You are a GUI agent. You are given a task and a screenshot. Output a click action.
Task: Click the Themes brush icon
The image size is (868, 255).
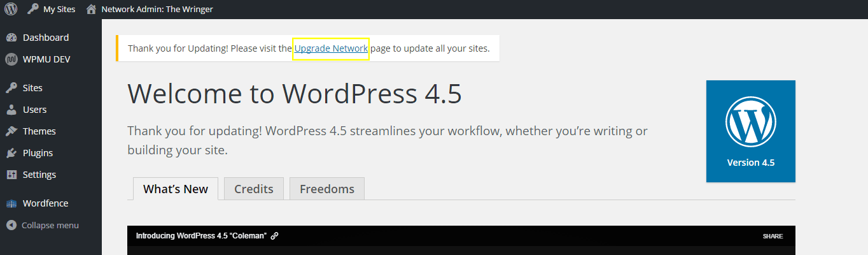[11, 131]
